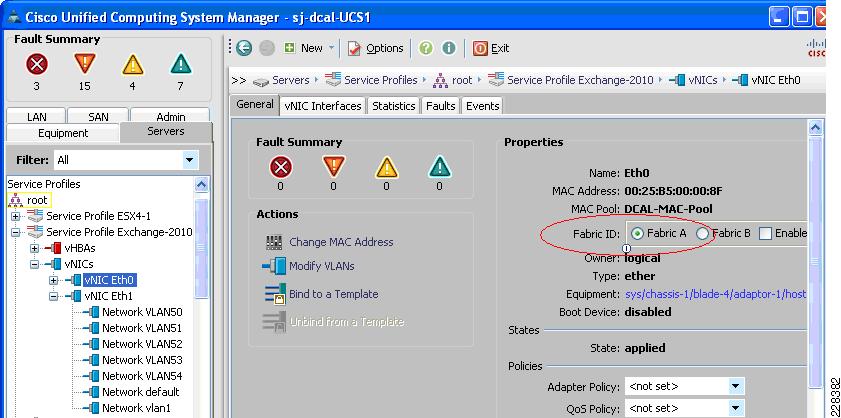Open the New menu in toolbar

click(x=309, y=48)
